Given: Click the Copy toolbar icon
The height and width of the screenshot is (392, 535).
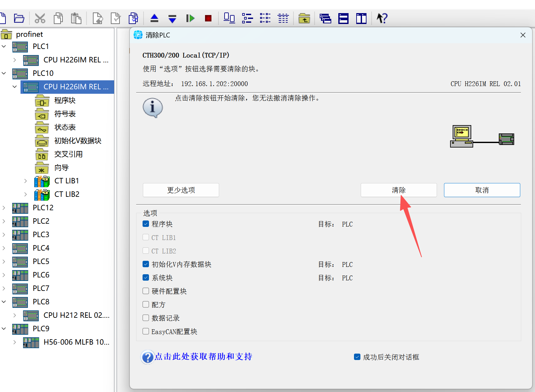Looking at the screenshot, I should 58,18.
